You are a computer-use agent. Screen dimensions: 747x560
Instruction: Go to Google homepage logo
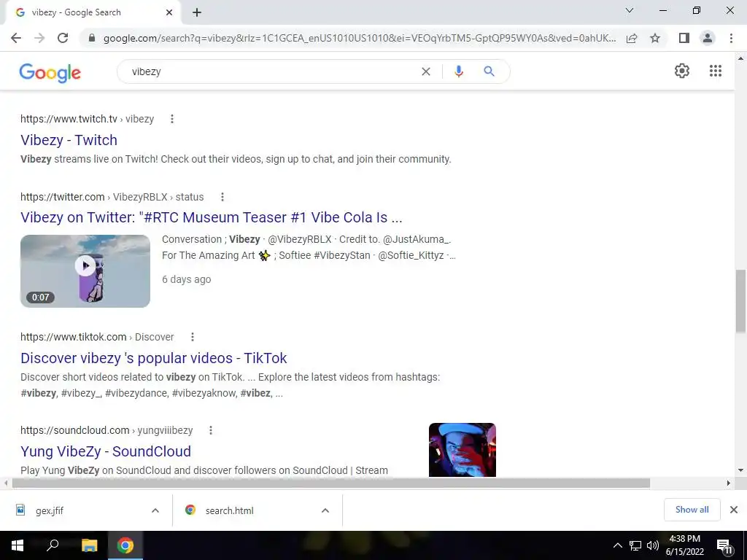click(50, 72)
